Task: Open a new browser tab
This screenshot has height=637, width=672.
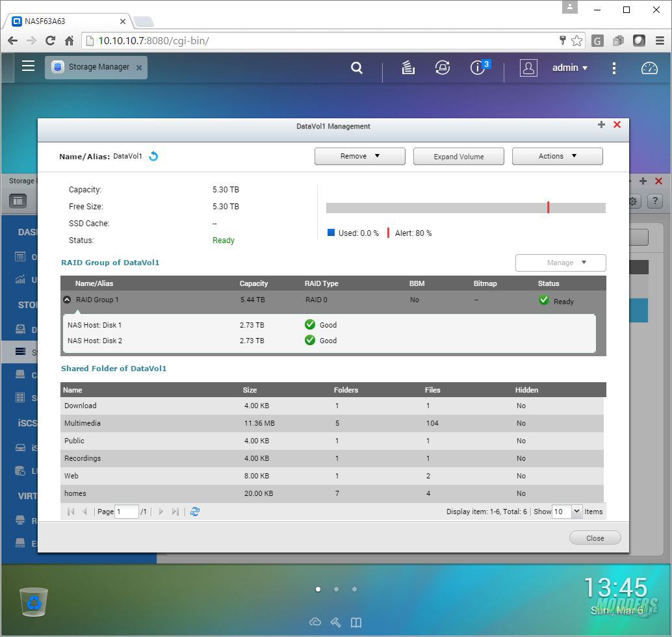Action: (x=144, y=21)
